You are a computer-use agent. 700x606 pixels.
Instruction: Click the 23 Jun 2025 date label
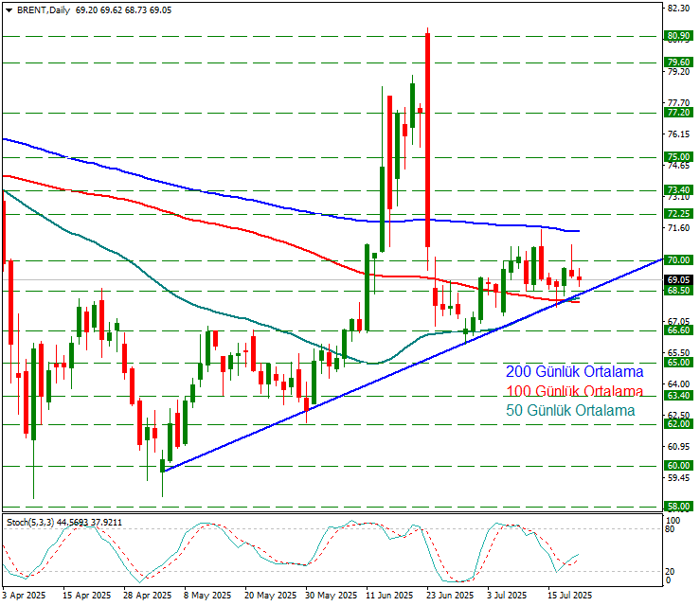click(x=450, y=596)
